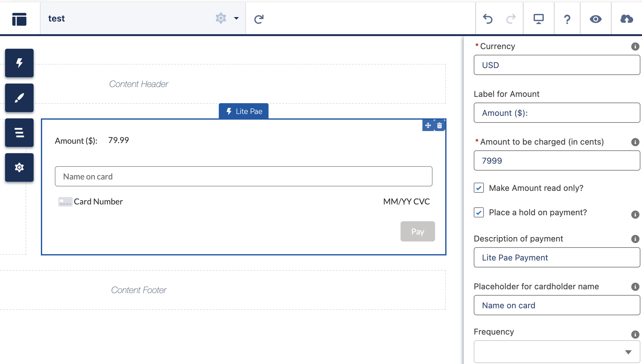Click the Placeholder for cardholder name input

click(x=557, y=305)
